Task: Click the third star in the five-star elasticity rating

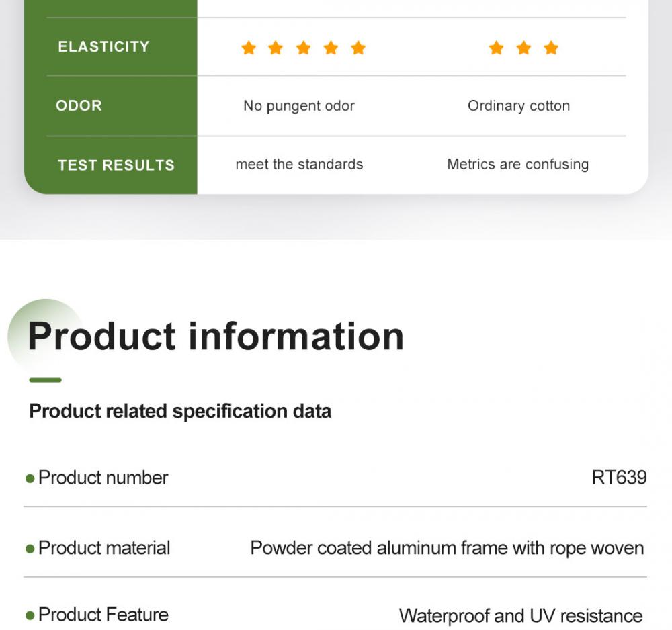Action: coord(304,48)
